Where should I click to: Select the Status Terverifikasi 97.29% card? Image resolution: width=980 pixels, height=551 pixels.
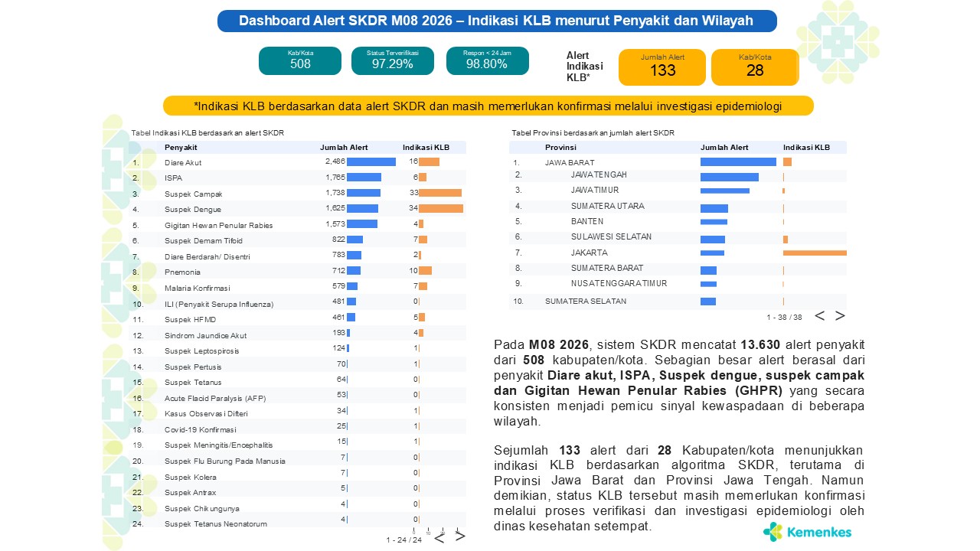point(393,60)
